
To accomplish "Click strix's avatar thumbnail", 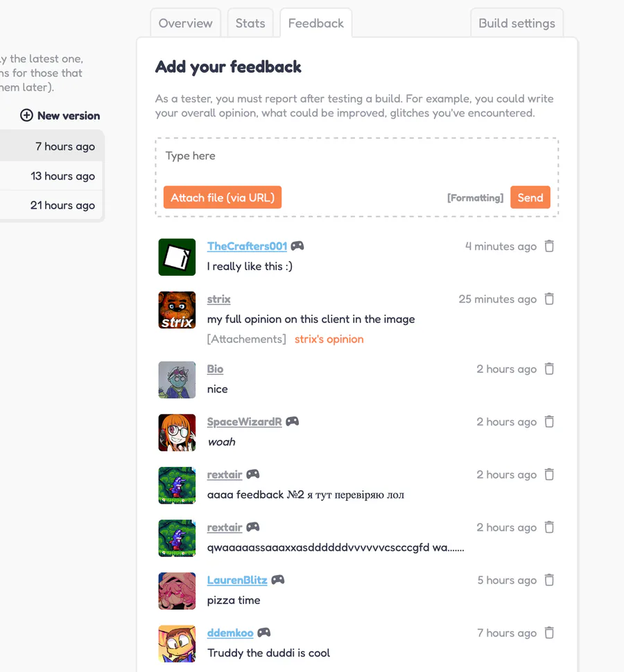I will tap(177, 310).
